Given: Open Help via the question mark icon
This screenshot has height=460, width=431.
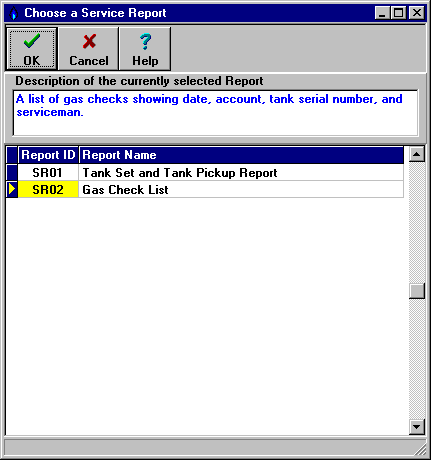Looking at the screenshot, I should (x=145, y=49).
